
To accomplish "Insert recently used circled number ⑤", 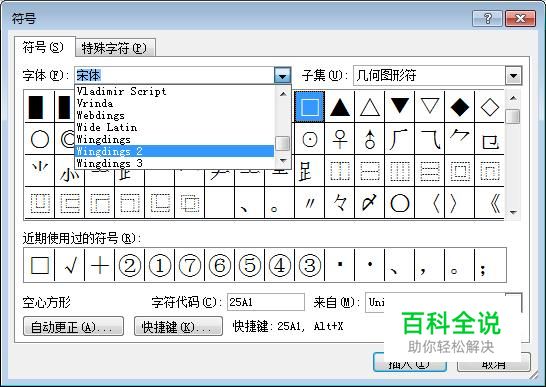I will click(x=250, y=265).
